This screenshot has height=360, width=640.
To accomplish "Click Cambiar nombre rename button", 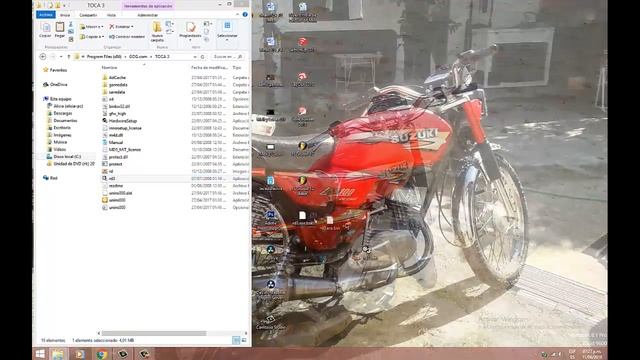I will tap(127, 37).
